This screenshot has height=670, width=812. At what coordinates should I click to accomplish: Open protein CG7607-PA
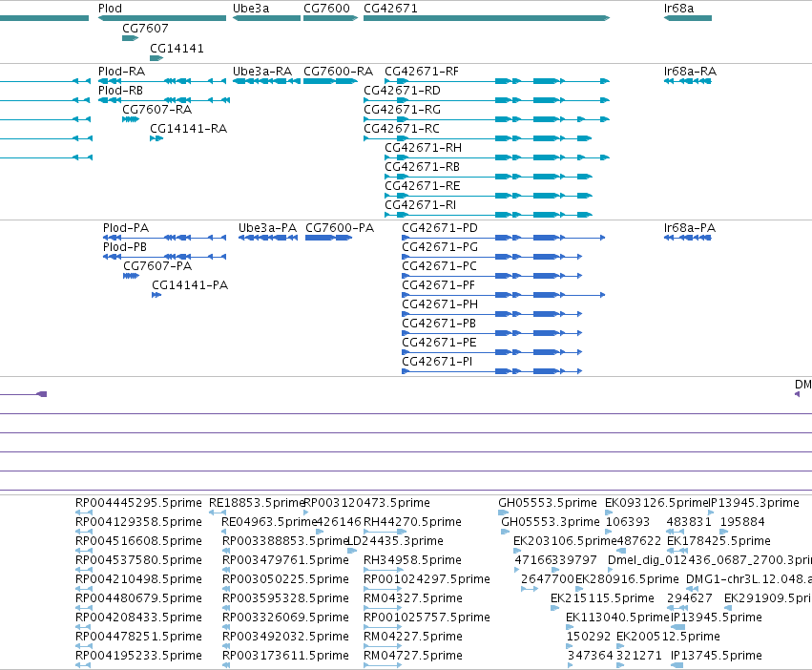[157, 266]
